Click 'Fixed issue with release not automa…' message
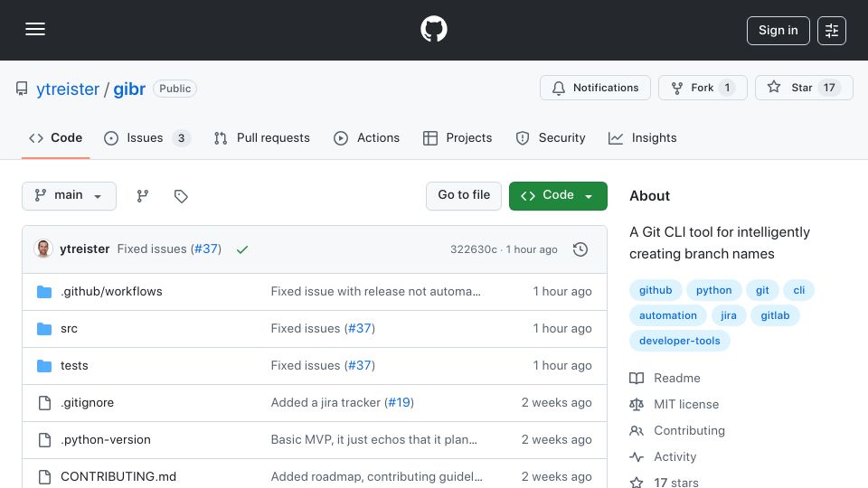This screenshot has height=488, width=868. (x=376, y=292)
